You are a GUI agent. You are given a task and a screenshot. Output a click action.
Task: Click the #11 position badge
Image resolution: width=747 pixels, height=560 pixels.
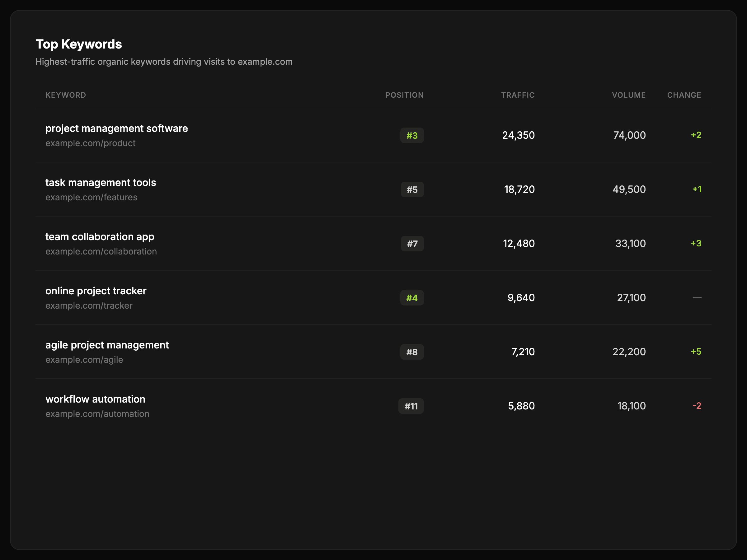[x=411, y=406]
